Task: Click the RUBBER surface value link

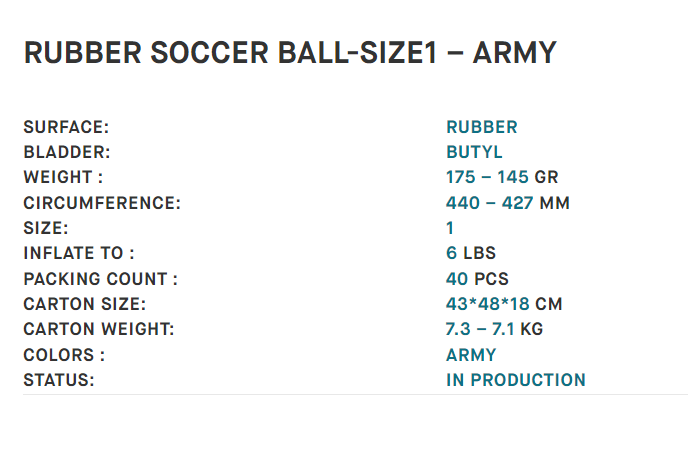Action: [x=482, y=127]
